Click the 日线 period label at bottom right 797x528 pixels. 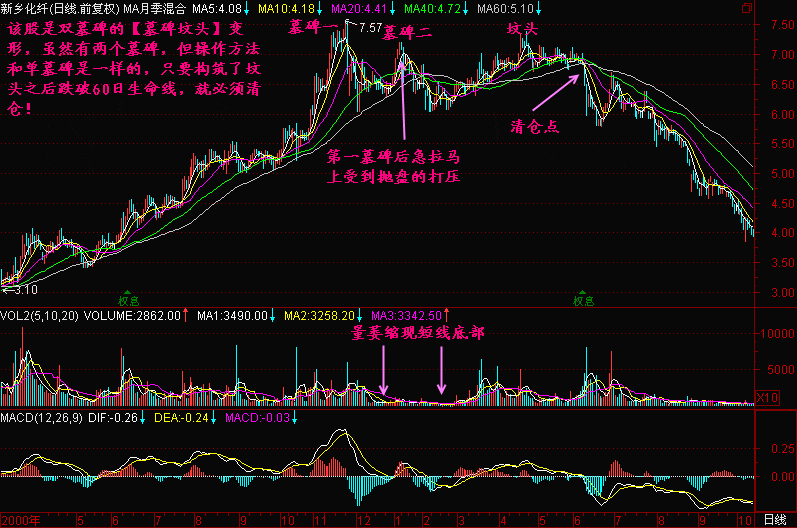click(x=773, y=520)
